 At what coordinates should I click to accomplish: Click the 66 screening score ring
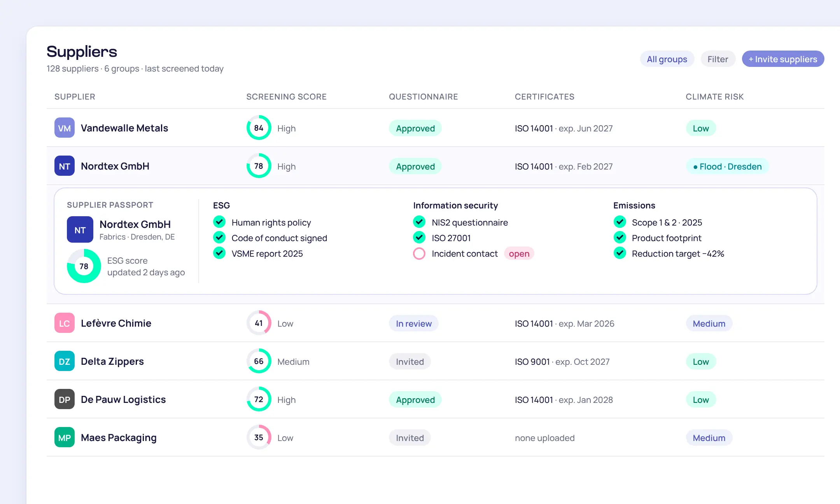click(x=259, y=361)
